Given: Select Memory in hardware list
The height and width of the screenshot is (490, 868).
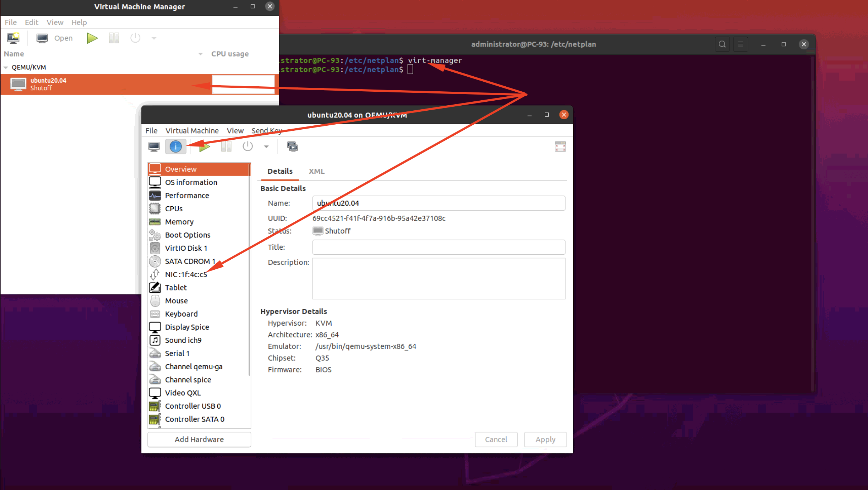Looking at the screenshot, I should click(199, 222).
